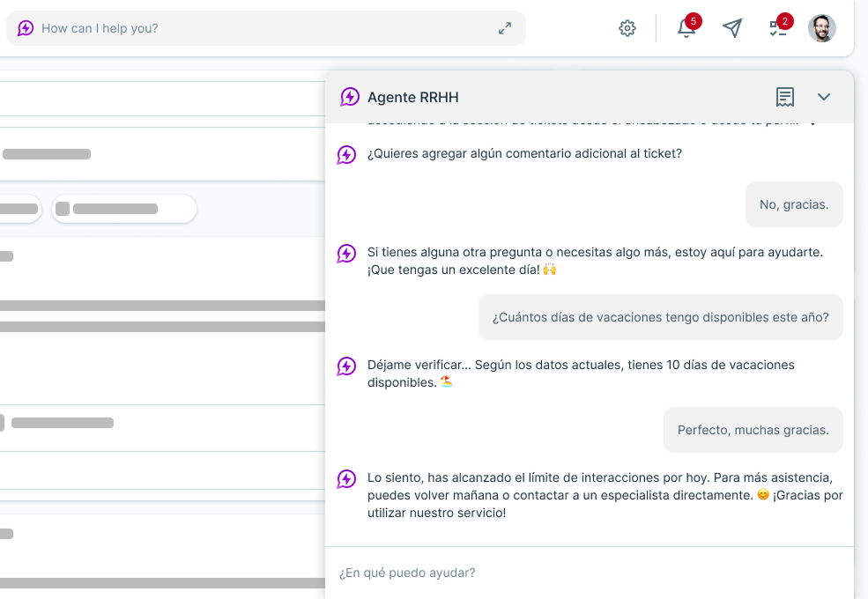
Task: Select the "No, gracias." message bubble
Action: 794,204
